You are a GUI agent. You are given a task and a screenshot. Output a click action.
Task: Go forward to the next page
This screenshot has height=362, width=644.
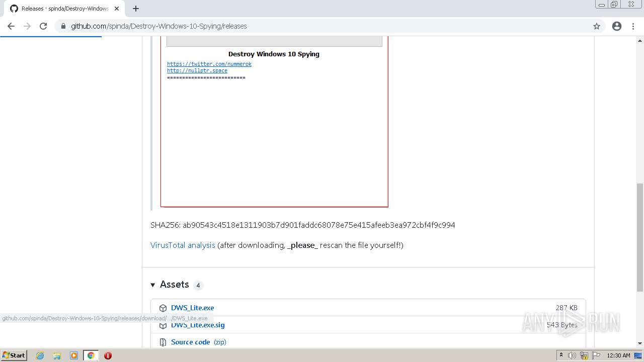[x=27, y=26]
